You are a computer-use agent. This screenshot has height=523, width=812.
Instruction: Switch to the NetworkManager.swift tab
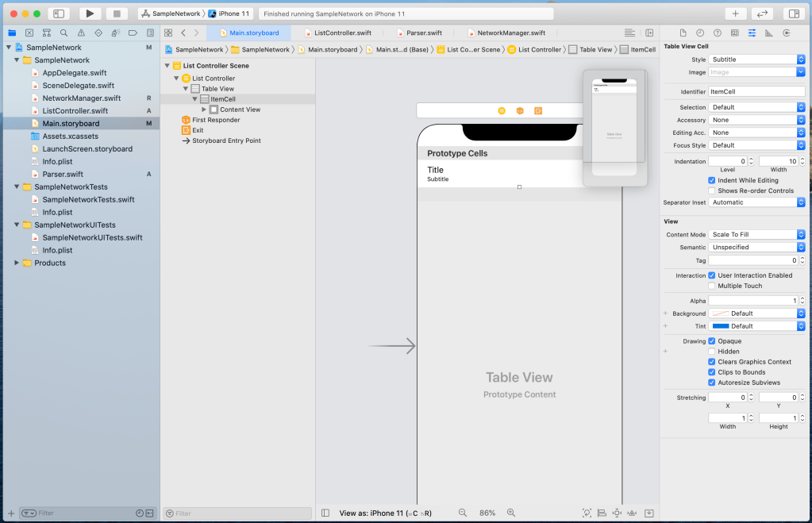point(510,33)
